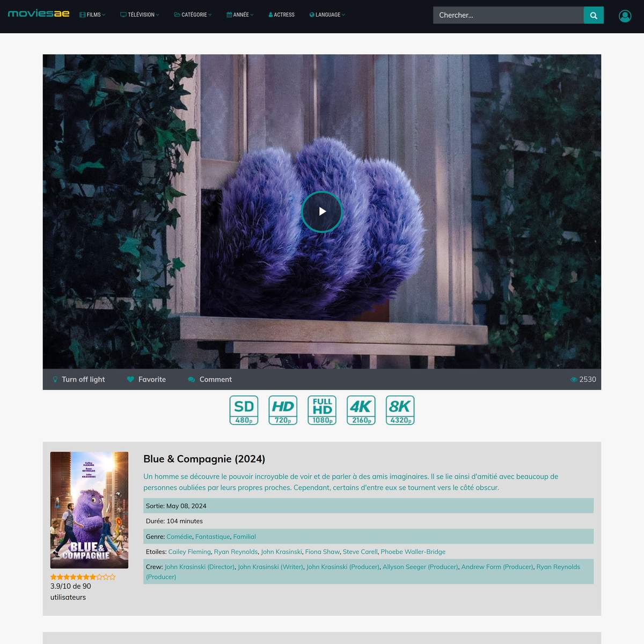This screenshot has width=644, height=644.
Task: Click the Durée: 104 minutes row
Action: tap(368, 521)
